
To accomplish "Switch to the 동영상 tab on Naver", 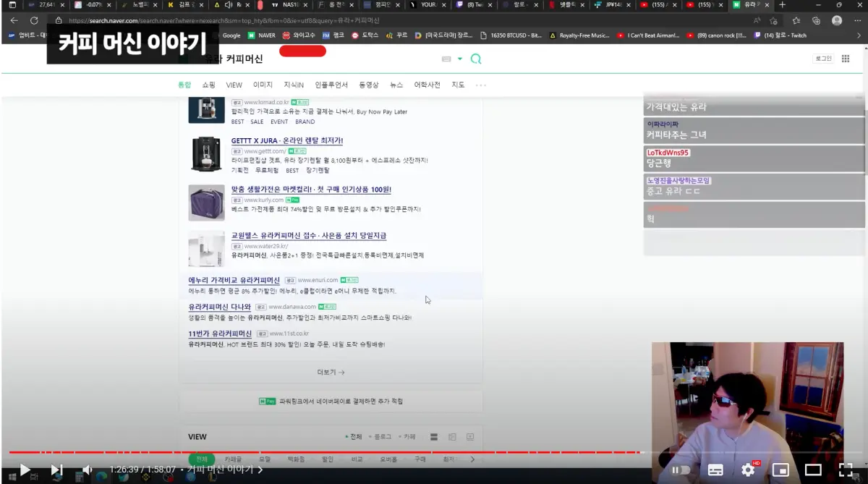I will point(370,85).
